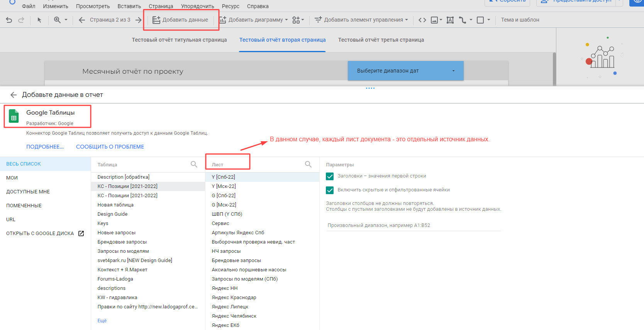Expand the community visualizations dropdown arrow

pyautogui.click(x=303, y=20)
